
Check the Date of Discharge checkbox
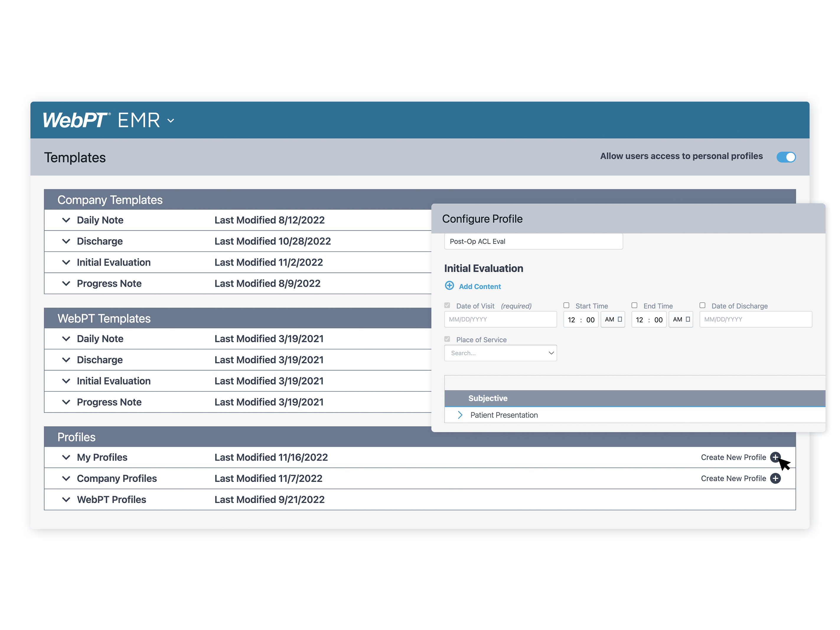pos(702,305)
